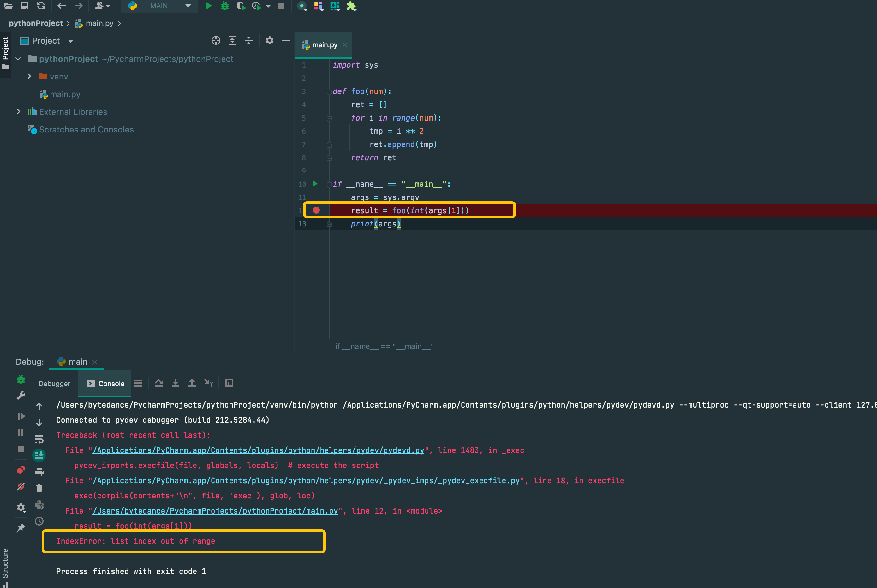
Task: Close the main debug session tab
Action: tap(95, 362)
